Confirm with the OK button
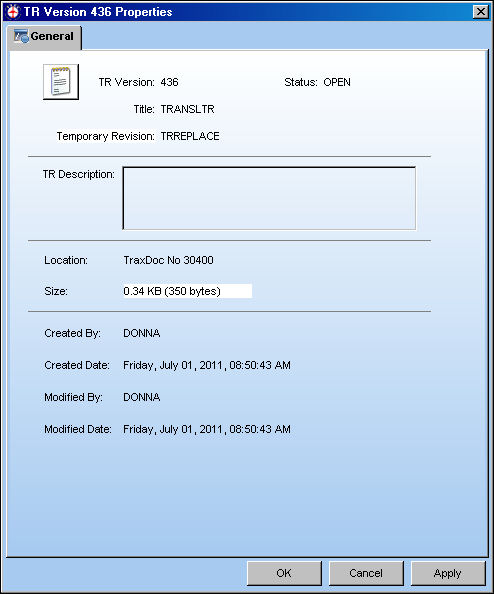 [284, 573]
